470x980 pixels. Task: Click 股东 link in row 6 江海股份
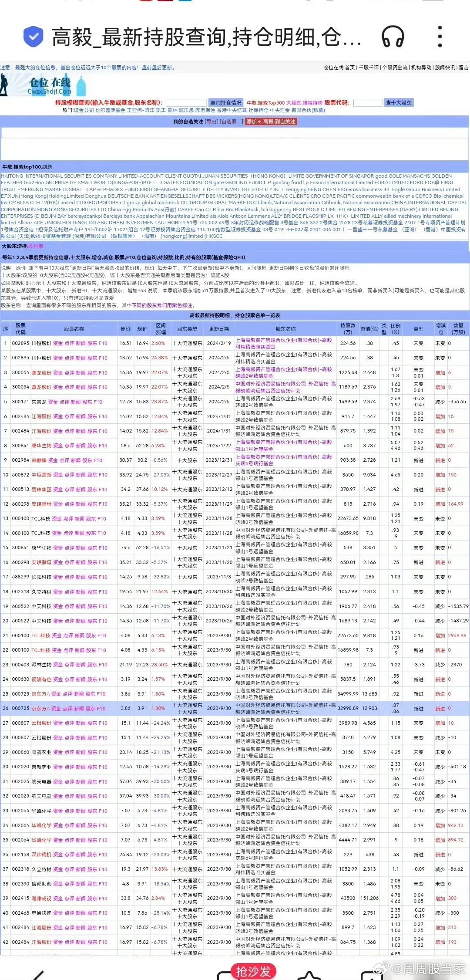92,416
